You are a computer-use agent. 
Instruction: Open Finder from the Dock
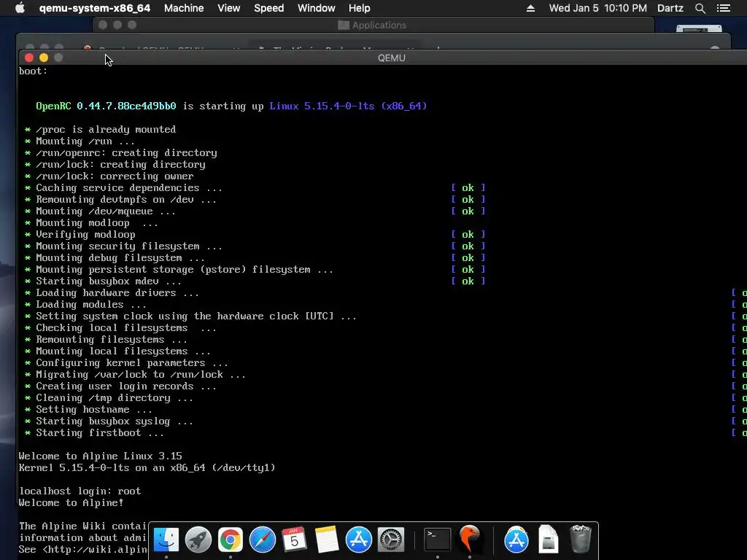166,540
